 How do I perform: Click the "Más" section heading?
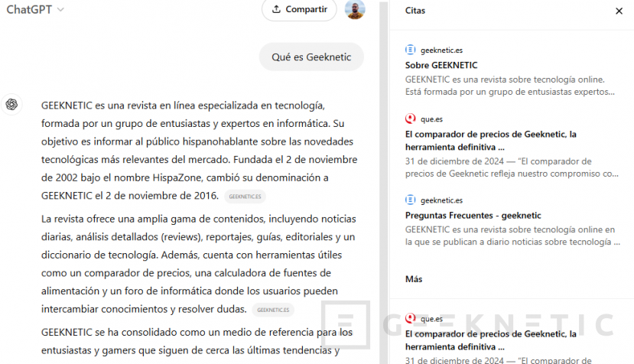point(414,279)
